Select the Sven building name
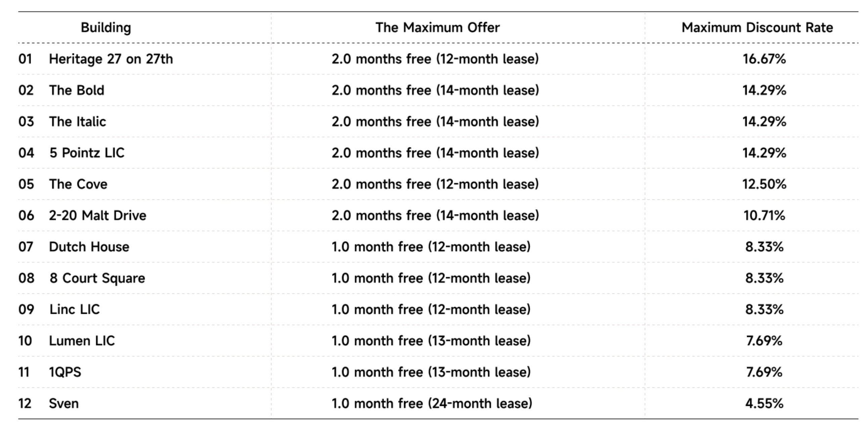 [64, 404]
